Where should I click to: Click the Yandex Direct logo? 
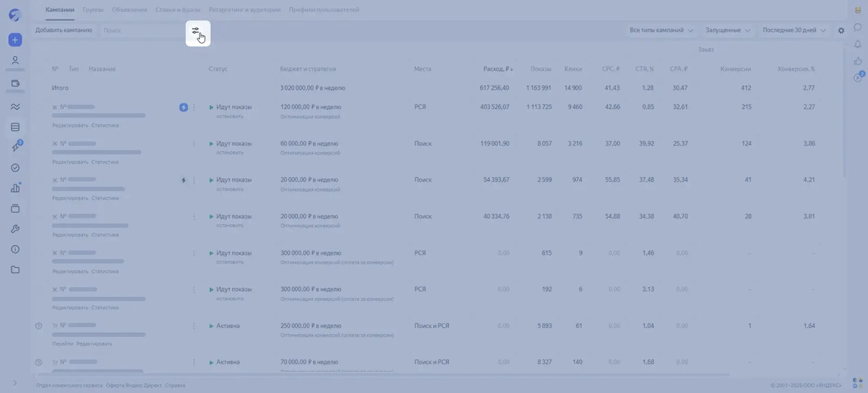point(15,15)
